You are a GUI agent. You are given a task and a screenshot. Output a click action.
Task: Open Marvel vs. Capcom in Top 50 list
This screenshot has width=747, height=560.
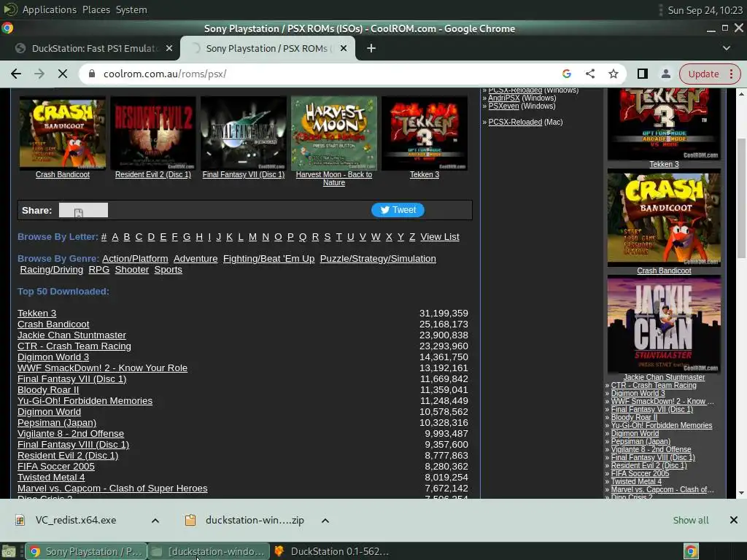(x=112, y=489)
